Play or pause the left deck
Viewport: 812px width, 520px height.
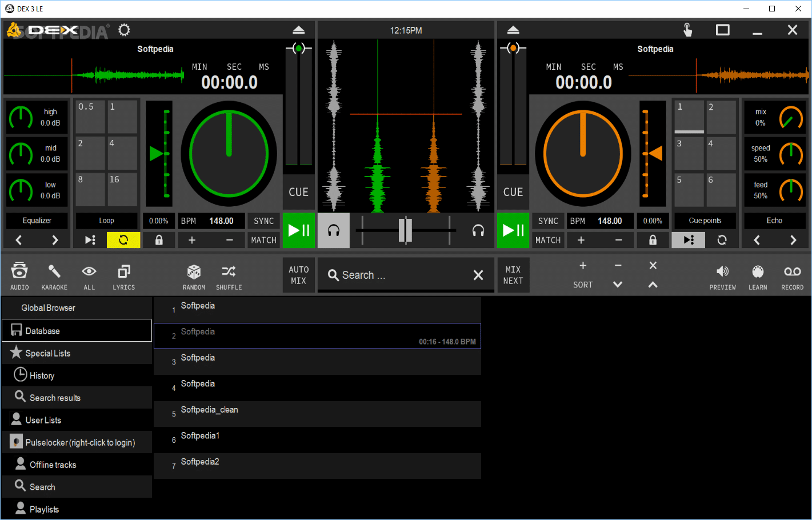click(299, 230)
